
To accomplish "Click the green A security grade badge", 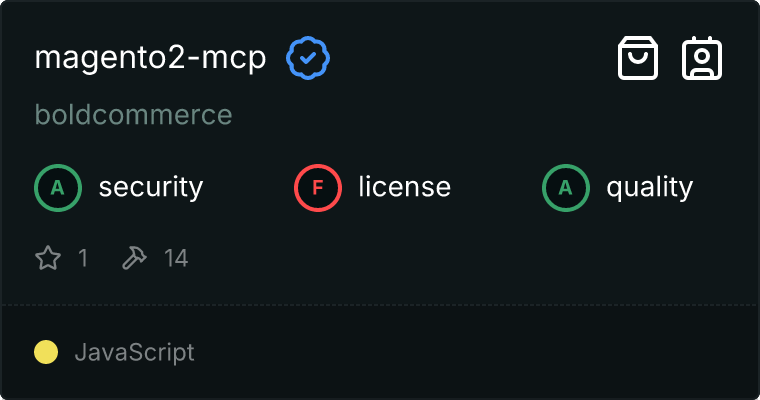I will coord(57,187).
